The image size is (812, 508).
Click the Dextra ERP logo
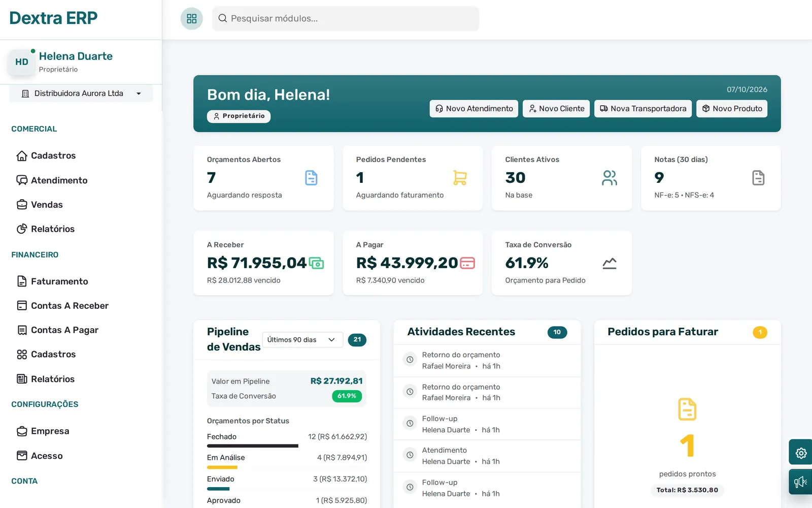tap(53, 18)
